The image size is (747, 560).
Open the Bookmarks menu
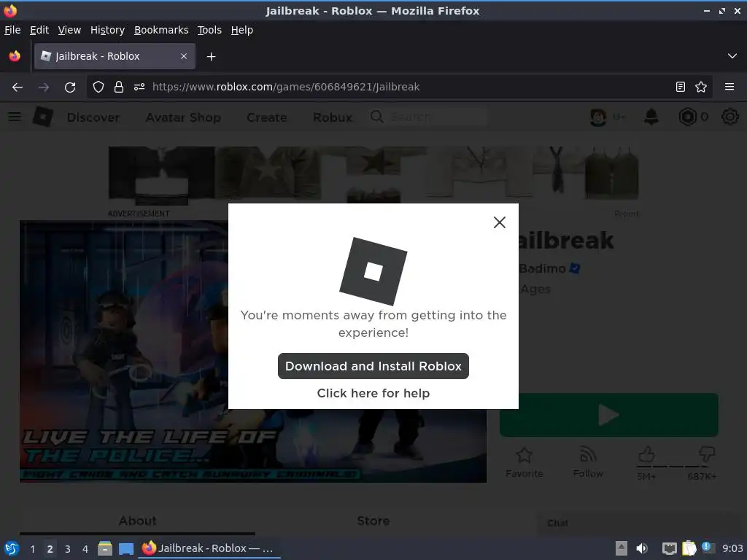[161, 30]
